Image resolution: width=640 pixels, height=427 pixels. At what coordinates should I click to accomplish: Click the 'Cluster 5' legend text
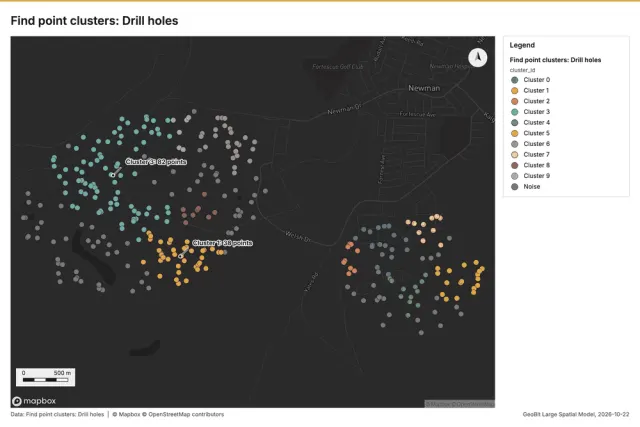tap(536, 133)
